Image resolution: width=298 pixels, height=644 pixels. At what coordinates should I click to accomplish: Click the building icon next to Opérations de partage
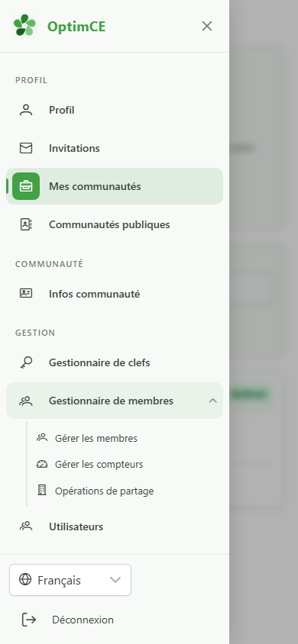[42, 490]
